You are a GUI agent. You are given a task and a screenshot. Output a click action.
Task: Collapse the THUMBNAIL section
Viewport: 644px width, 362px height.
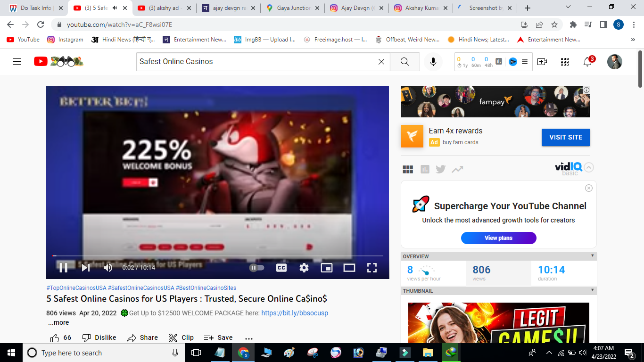pyautogui.click(x=592, y=290)
